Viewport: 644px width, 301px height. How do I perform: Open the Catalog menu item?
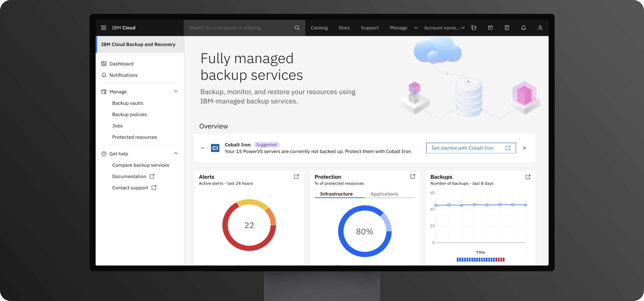coord(319,28)
